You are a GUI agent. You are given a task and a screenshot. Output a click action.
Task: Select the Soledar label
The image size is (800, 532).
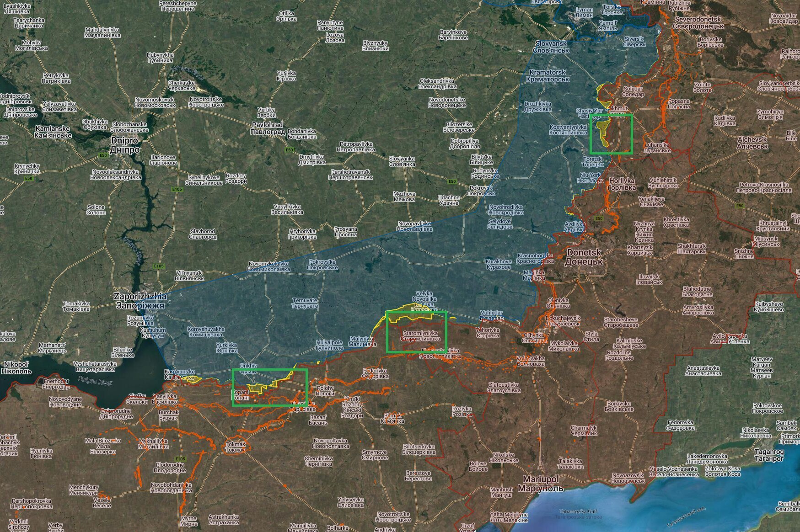[x=633, y=91]
